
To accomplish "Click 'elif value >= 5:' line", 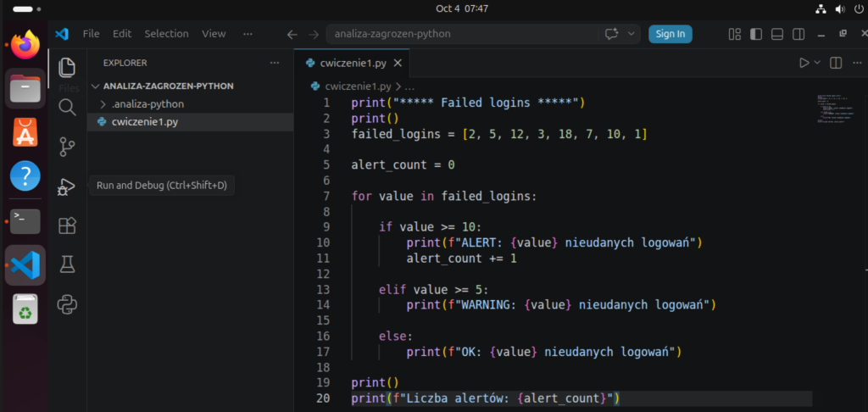I will point(434,289).
